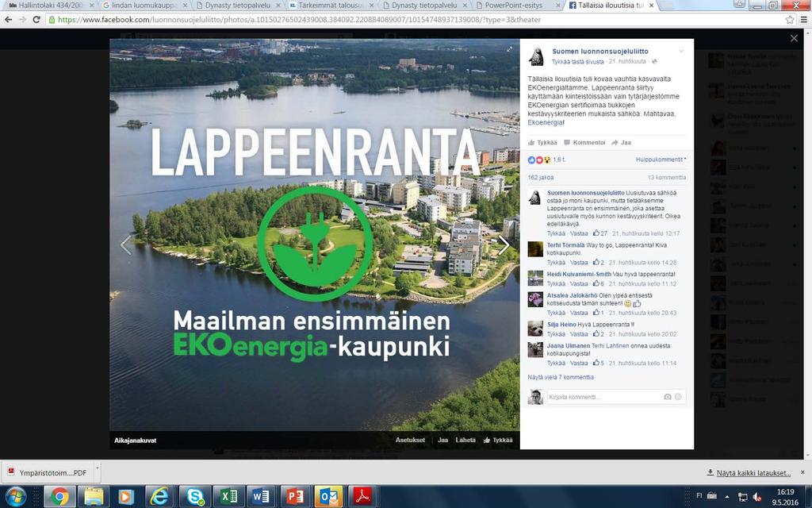Attach photo with camera icon in comment box
The image size is (812, 508).
click(x=668, y=397)
